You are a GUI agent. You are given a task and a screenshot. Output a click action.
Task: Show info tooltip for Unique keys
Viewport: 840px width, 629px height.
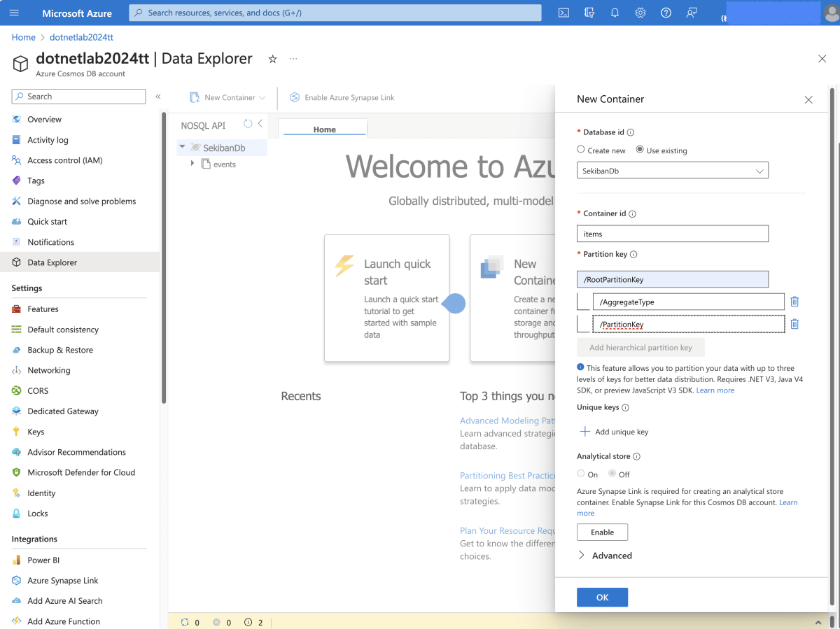[625, 407]
